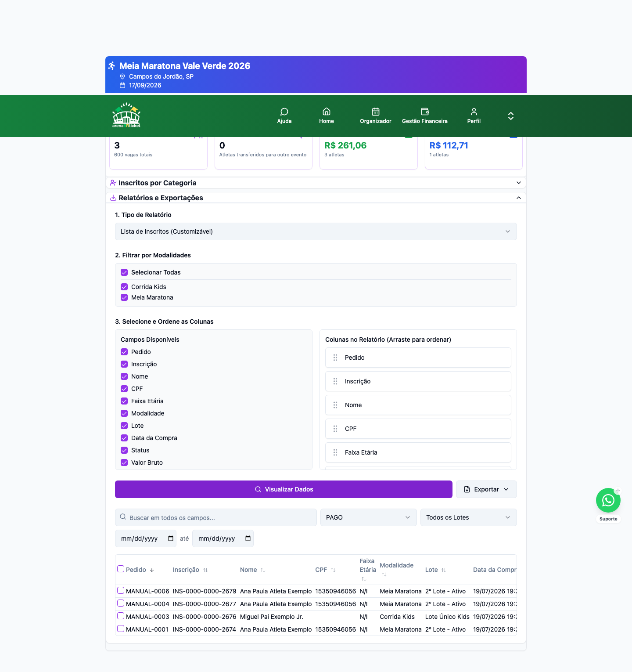This screenshot has width=632, height=672.
Task: Open the Perfil user icon
Action: coord(474,112)
